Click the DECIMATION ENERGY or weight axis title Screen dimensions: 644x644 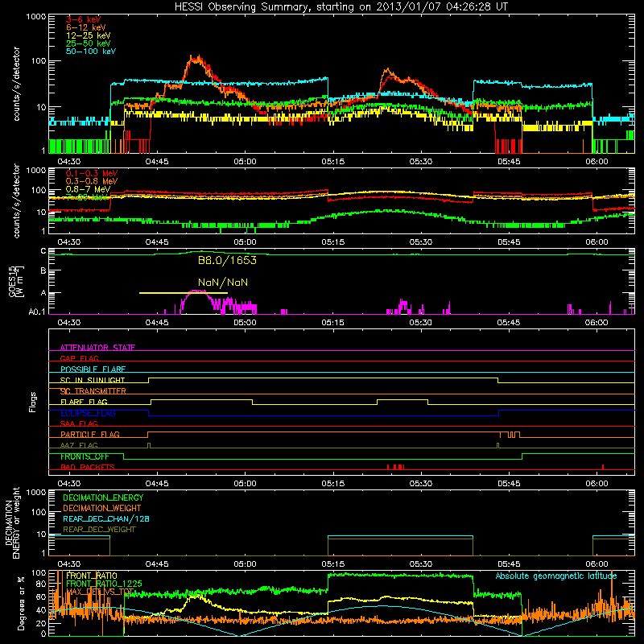click(12, 522)
